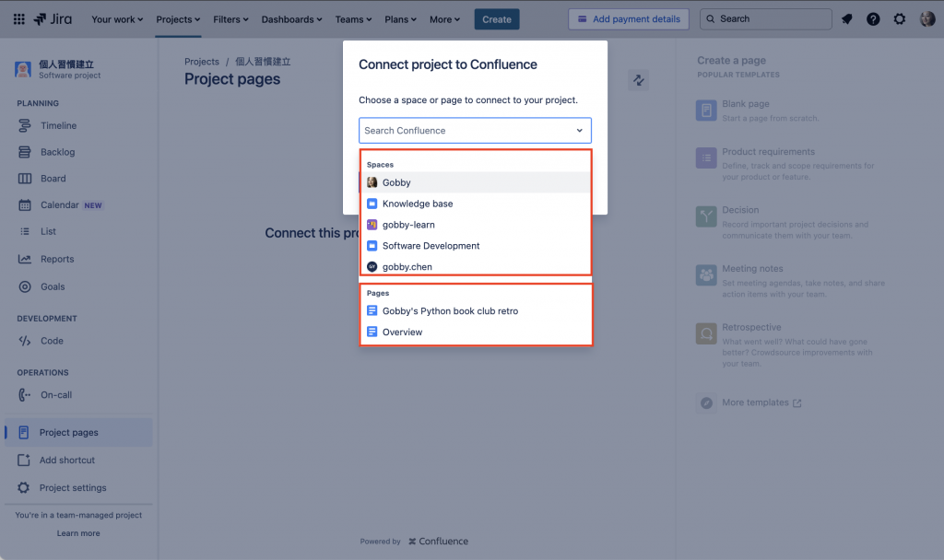This screenshot has width=944, height=560.
Task: Expand the Dashboards dropdown menu
Action: pos(292,19)
